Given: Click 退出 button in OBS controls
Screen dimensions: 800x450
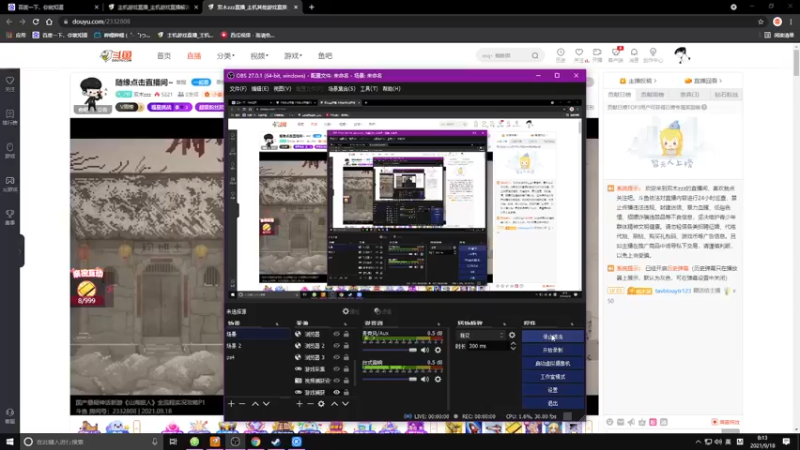Looking at the screenshot, I should (x=553, y=403).
